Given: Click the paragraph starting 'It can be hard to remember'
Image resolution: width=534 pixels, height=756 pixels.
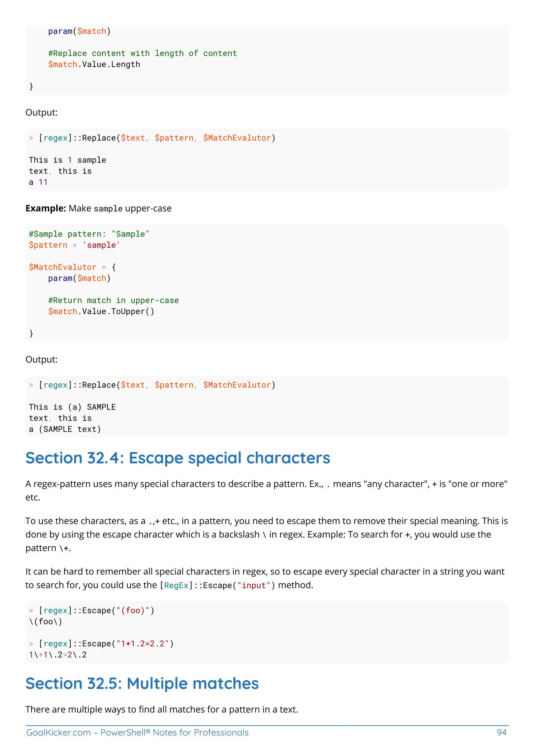Looking at the screenshot, I should pos(265,578).
